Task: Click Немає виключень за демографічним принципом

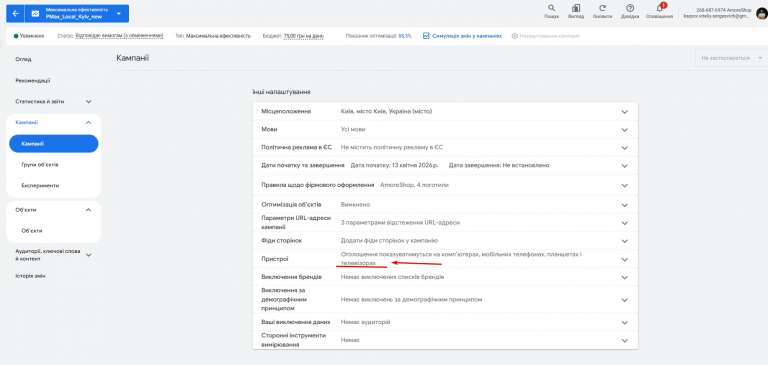Action: [411, 300]
